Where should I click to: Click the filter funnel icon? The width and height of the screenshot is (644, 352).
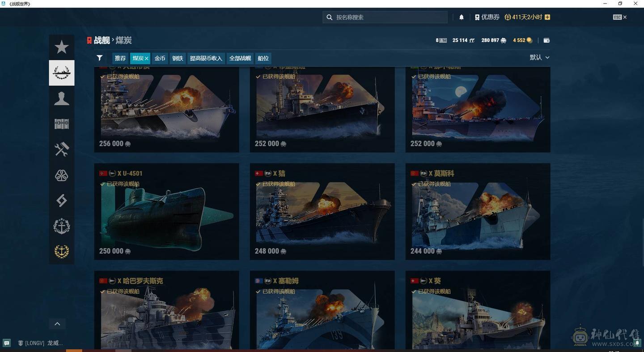(x=100, y=58)
